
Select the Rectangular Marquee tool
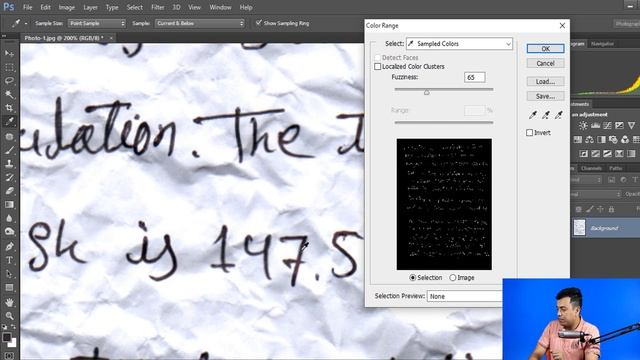coord(9,67)
